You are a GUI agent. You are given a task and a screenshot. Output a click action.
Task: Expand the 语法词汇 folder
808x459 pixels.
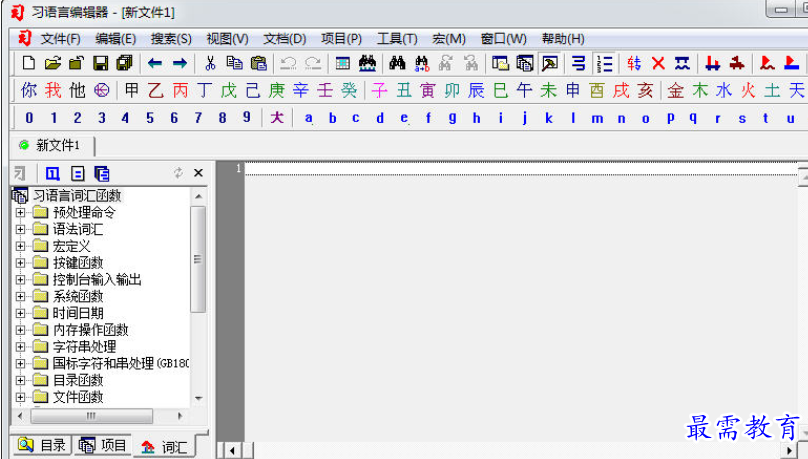point(20,229)
